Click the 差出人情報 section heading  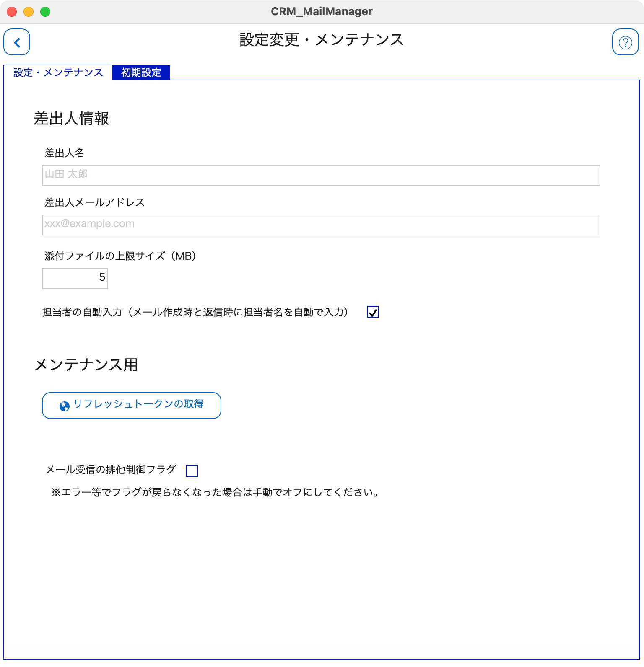point(71,119)
